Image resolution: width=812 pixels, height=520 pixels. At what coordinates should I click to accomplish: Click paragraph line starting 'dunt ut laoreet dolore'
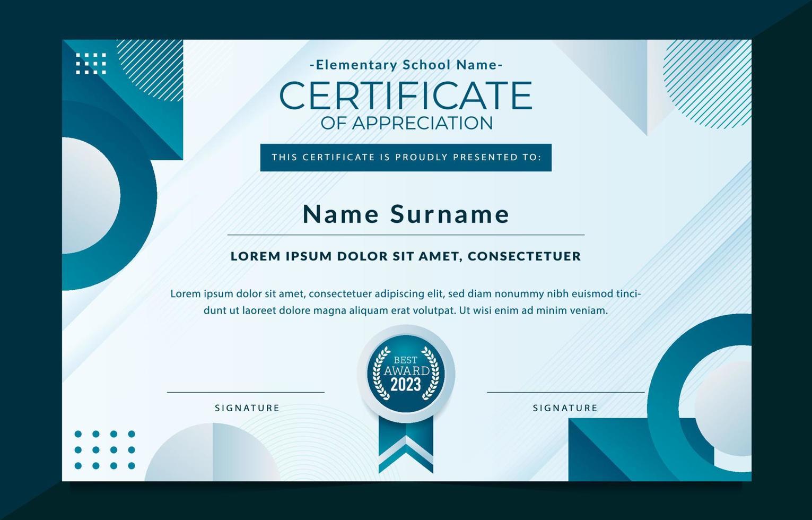click(406, 310)
